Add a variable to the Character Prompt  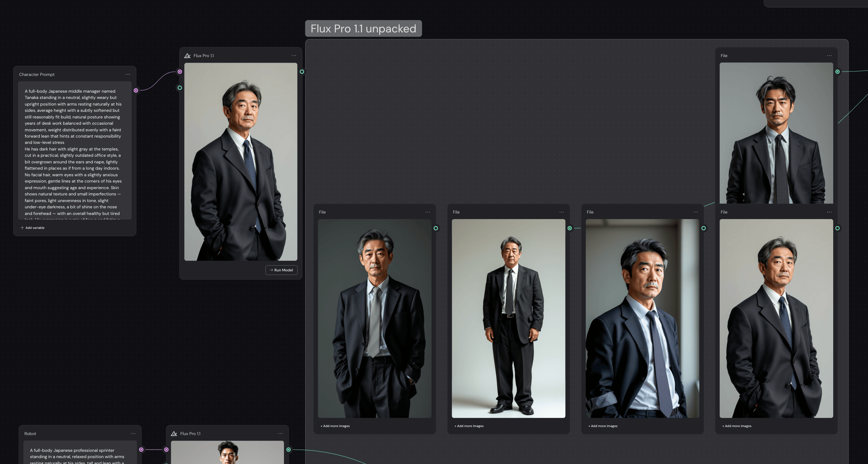click(x=32, y=228)
